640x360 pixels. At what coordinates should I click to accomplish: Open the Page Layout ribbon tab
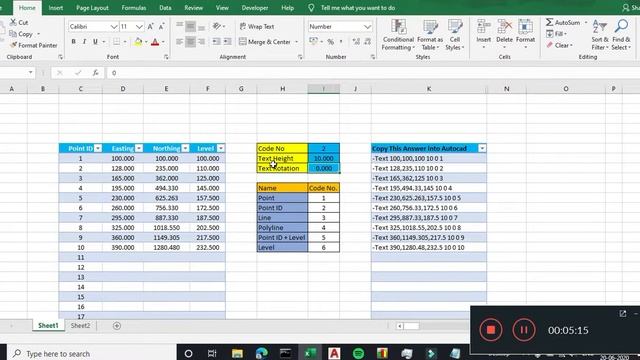[x=92, y=8]
